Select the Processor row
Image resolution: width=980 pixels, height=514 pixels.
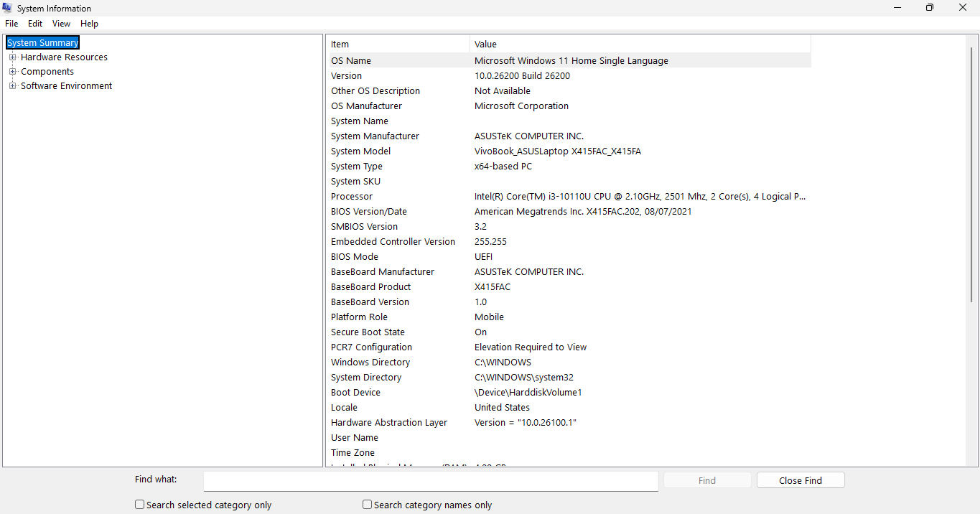click(x=570, y=197)
